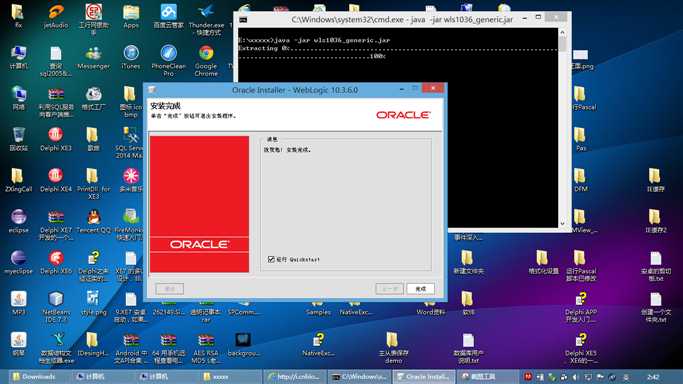This screenshot has width=683, height=384.
Task: Select the Tencent QQ desktop icon
Action: click(93, 221)
